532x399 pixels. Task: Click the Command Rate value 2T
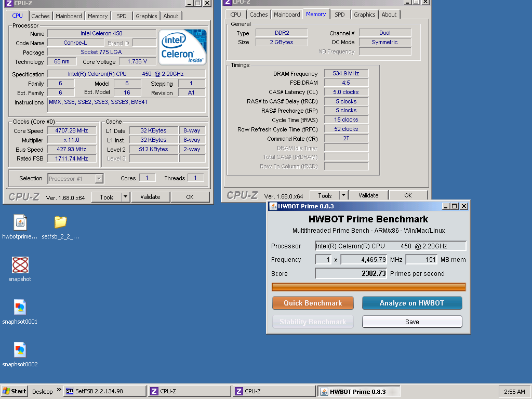(x=346, y=138)
